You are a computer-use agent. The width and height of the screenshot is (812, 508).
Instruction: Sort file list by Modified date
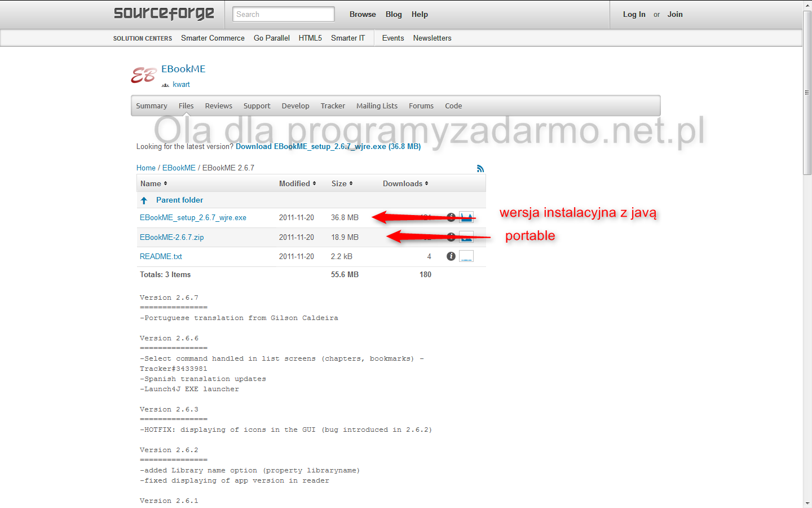coord(297,183)
